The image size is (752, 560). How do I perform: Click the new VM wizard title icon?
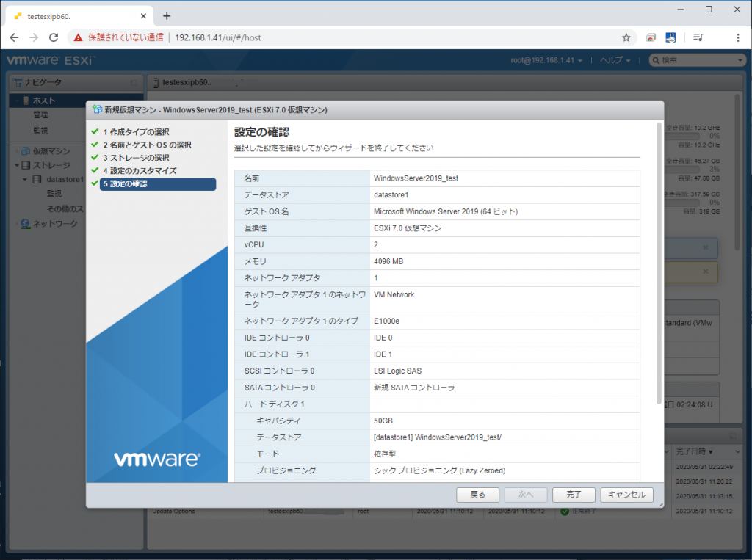(98, 109)
